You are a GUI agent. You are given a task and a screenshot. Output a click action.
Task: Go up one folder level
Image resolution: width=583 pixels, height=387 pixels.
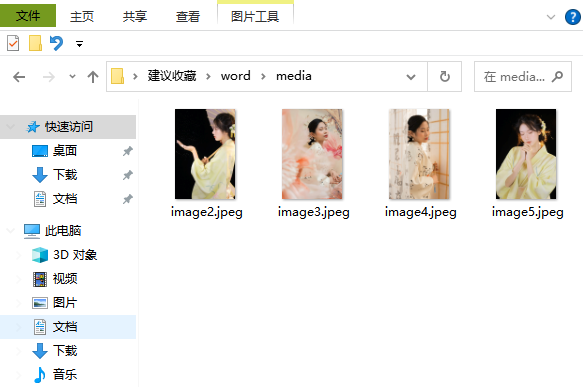coord(93,77)
